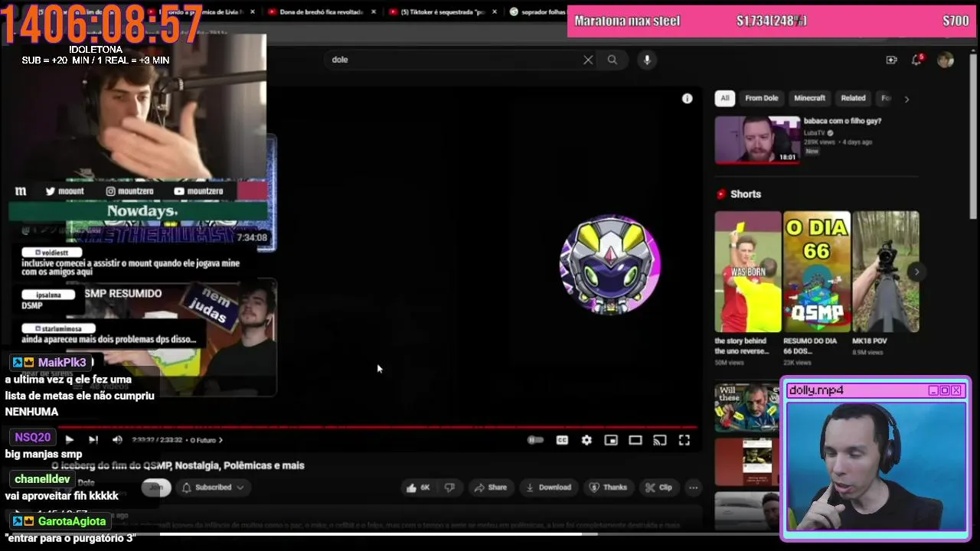Screen dimensions: 980x551
Task: Open the more actions ellipsis menu
Action: [693, 487]
